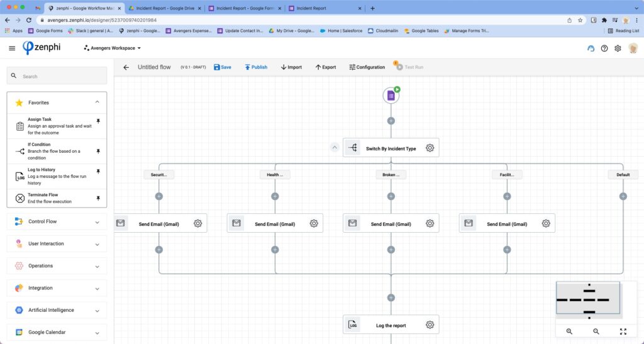
Task: Open the Slack general bookmark
Action: (x=91, y=31)
